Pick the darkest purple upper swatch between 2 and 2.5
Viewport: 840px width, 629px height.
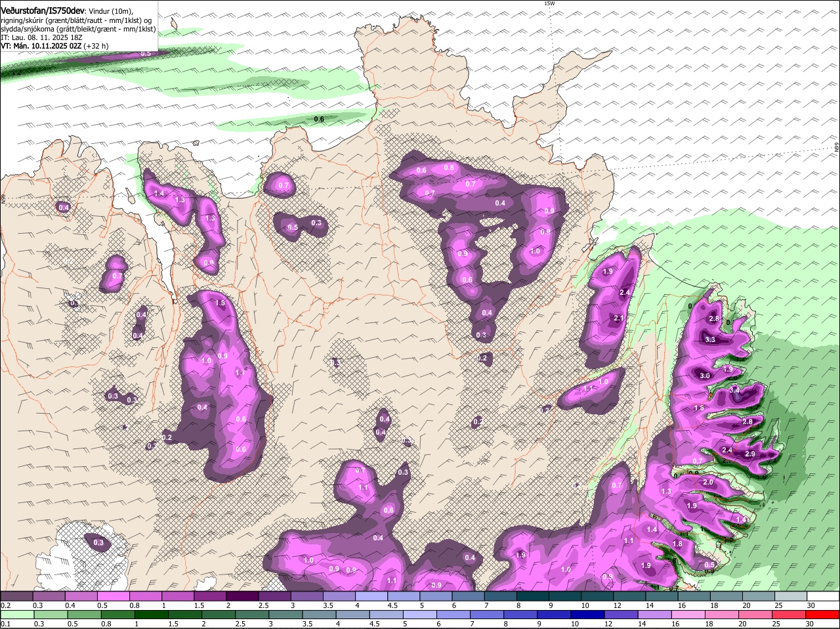click(243, 596)
